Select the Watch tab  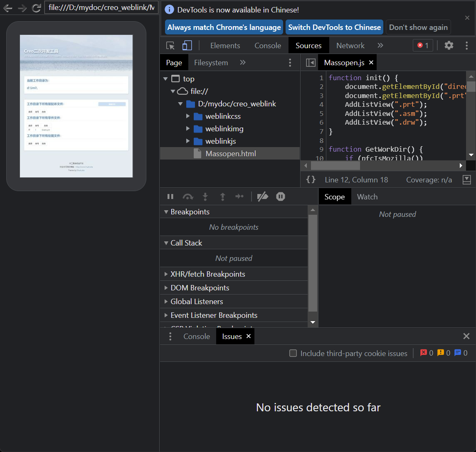[367, 197]
